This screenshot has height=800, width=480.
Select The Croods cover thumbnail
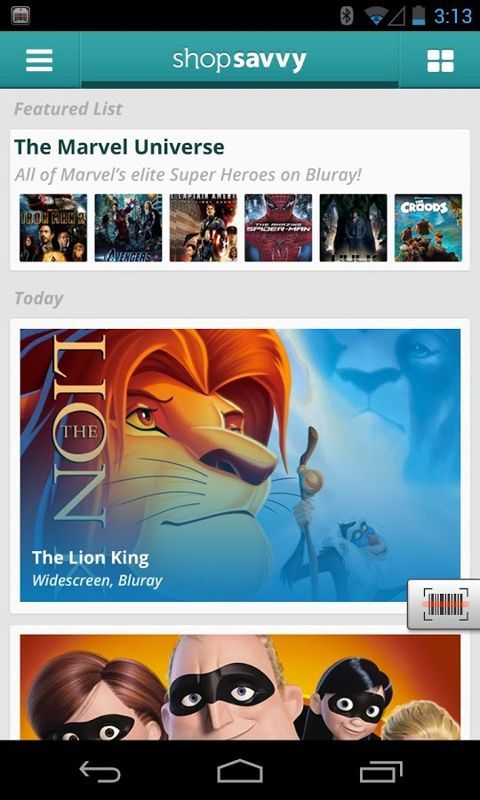[x=428, y=228]
